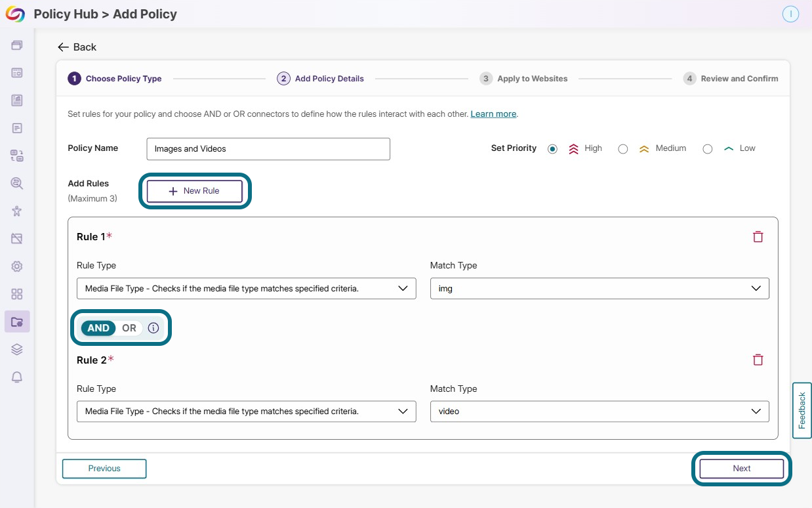Show info about AND/OR connectors
This screenshot has width=812, height=508.
click(153, 328)
